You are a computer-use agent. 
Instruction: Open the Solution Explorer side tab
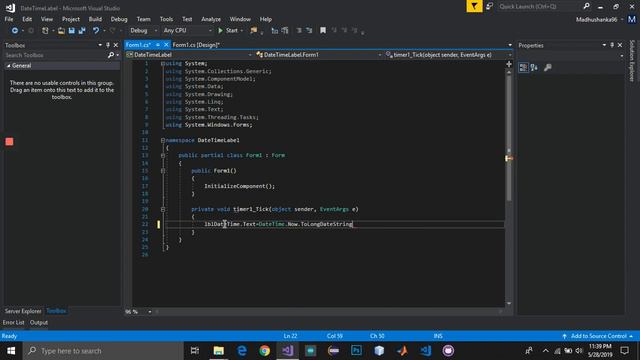click(632, 60)
